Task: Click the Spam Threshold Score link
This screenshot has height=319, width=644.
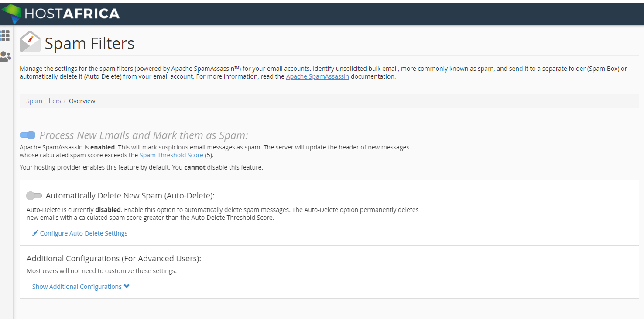Action: pyautogui.click(x=171, y=155)
